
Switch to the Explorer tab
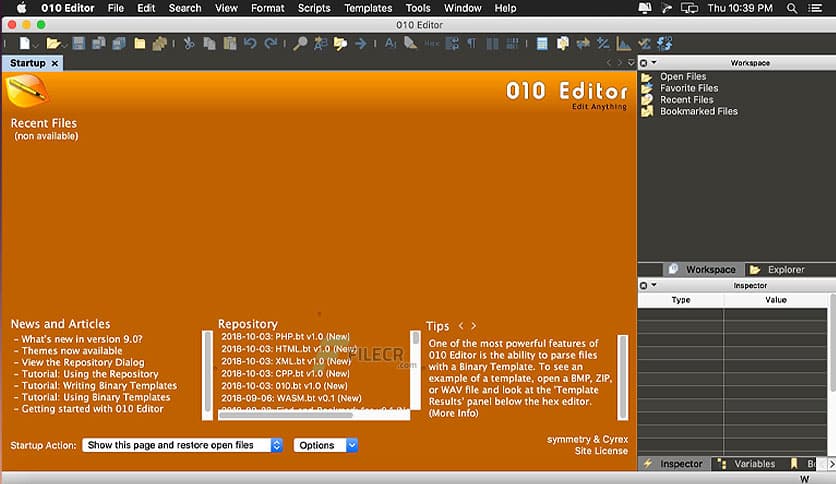tap(777, 270)
